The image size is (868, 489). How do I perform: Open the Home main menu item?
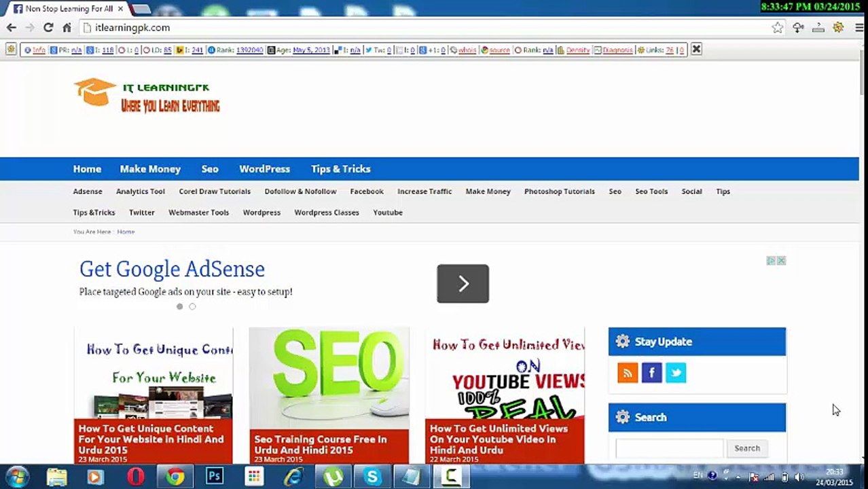(x=87, y=169)
